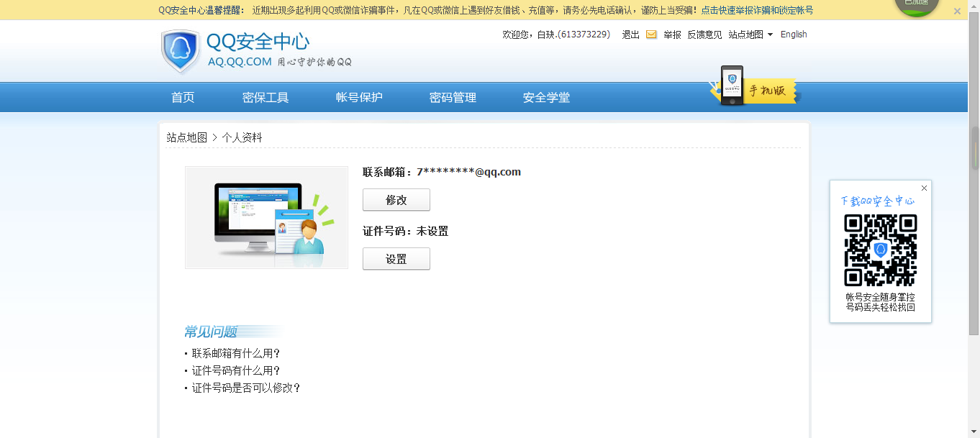
Task: Open the mobile version (手机版) phone banner
Action: point(755,87)
